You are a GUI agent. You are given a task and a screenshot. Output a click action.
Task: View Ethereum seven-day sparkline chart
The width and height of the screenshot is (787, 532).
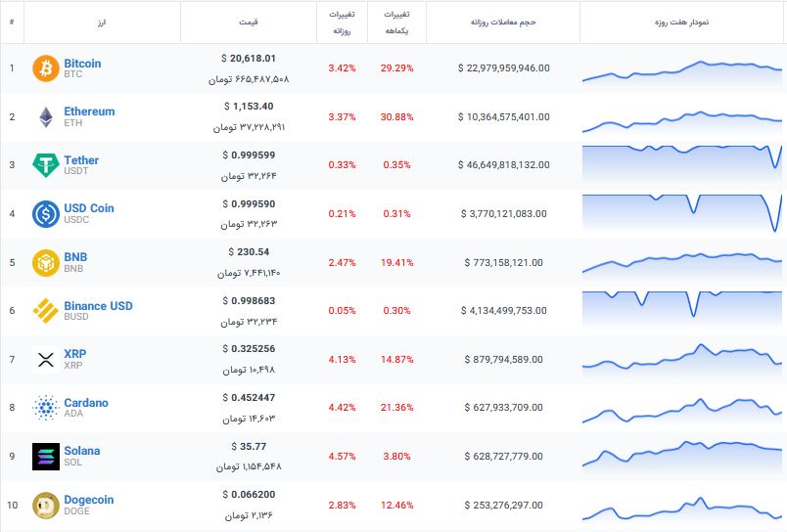point(682,120)
